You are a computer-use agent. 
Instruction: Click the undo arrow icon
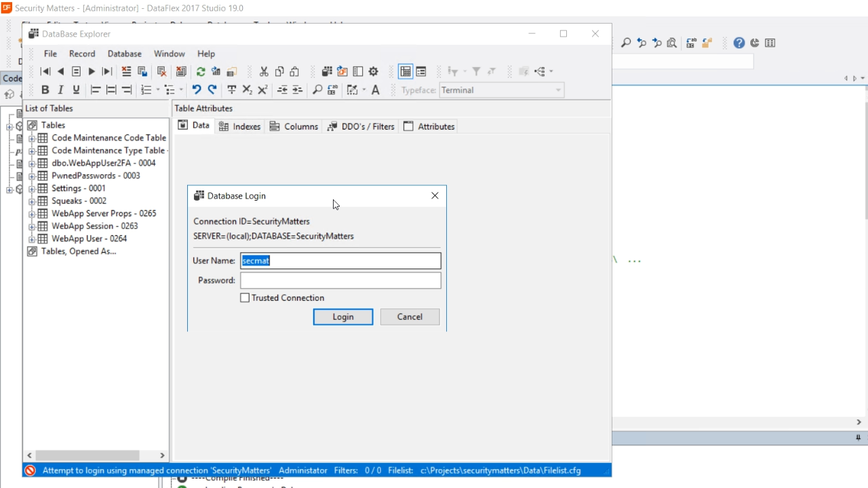pyautogui.click(x=197, y=90)
